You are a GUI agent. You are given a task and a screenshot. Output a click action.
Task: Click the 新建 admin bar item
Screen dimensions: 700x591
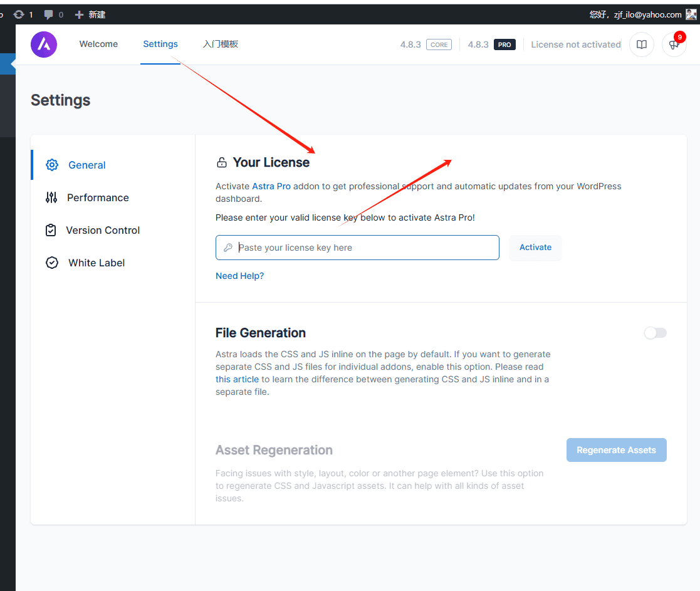(x=90, y=15)
